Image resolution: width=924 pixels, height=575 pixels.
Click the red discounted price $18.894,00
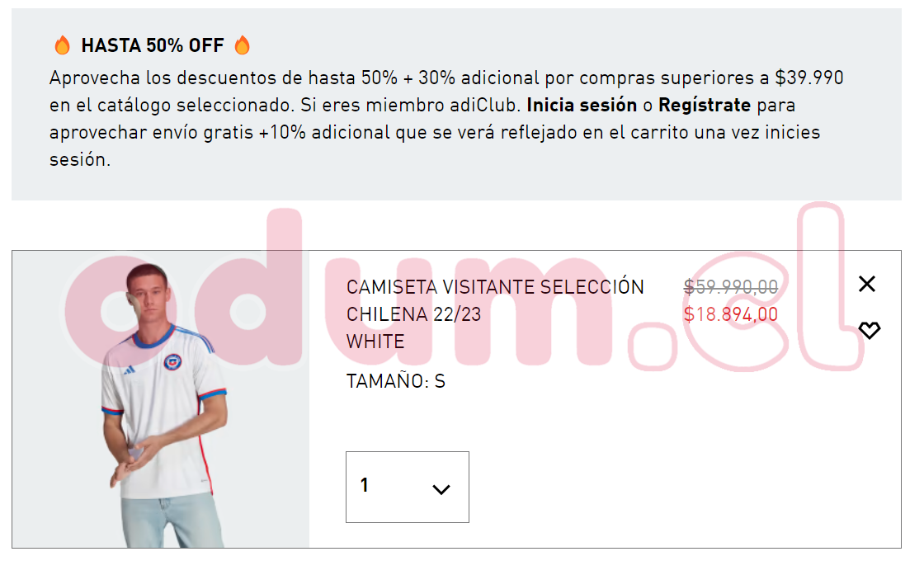pyautogui.click(x=731, y=314)
